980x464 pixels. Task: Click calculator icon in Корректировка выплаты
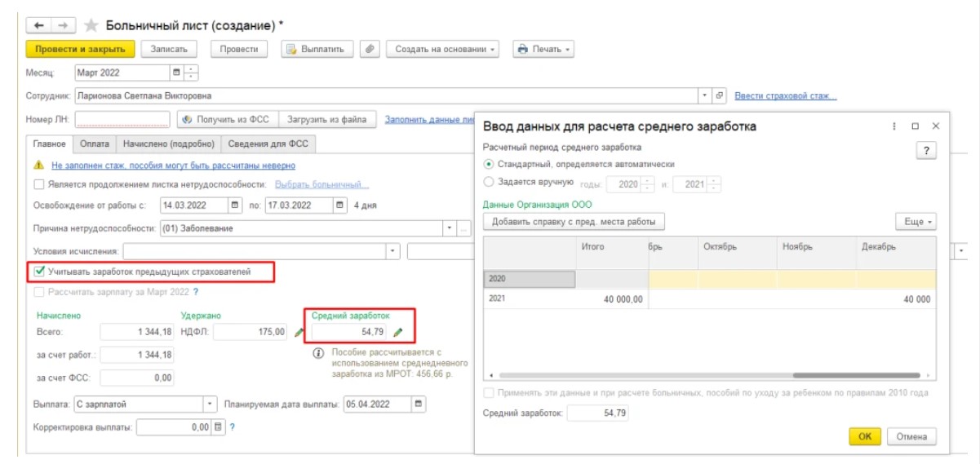pyautogui.click(x=218, y=426)
